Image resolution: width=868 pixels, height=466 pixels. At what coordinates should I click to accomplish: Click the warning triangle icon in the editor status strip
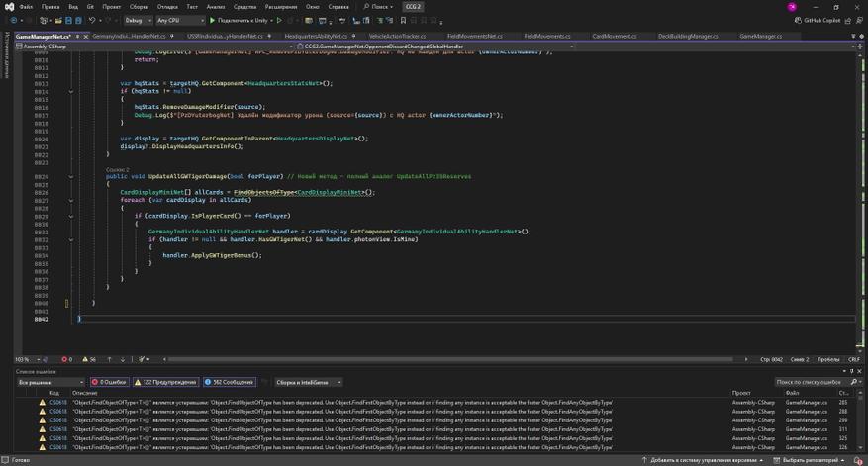point(85,359)
